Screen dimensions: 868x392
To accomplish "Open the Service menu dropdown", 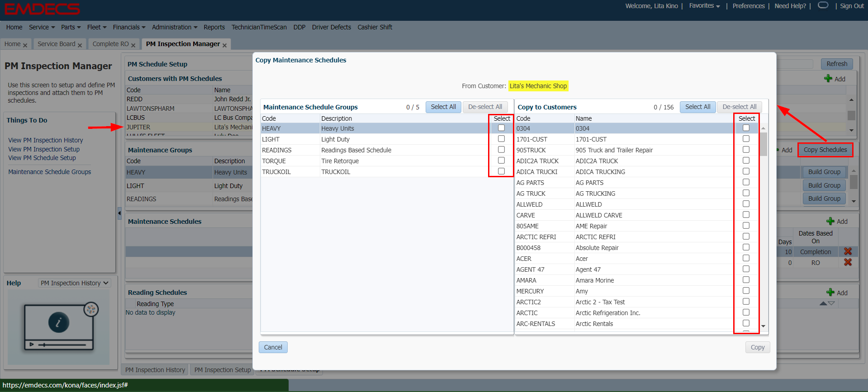I will pos(42,27).
